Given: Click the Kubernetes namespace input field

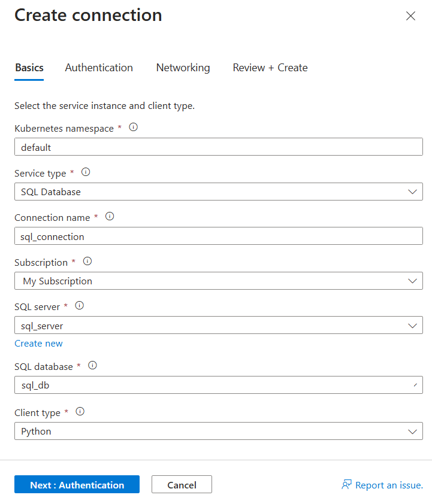Looking at the screenshot, I should point(216,146).
